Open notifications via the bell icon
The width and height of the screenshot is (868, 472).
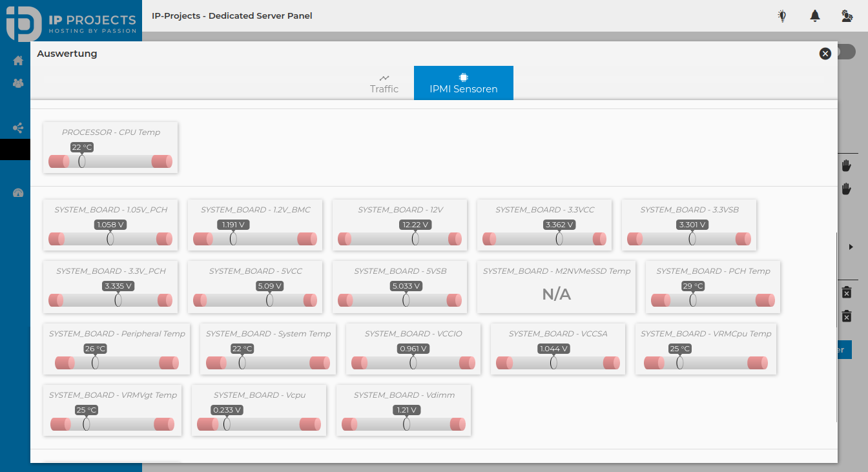pyautogui.click(x=814, y=16)
